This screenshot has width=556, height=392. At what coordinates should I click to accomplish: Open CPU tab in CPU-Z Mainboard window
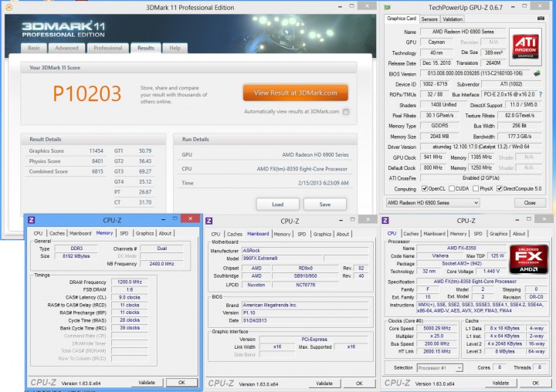215,234
